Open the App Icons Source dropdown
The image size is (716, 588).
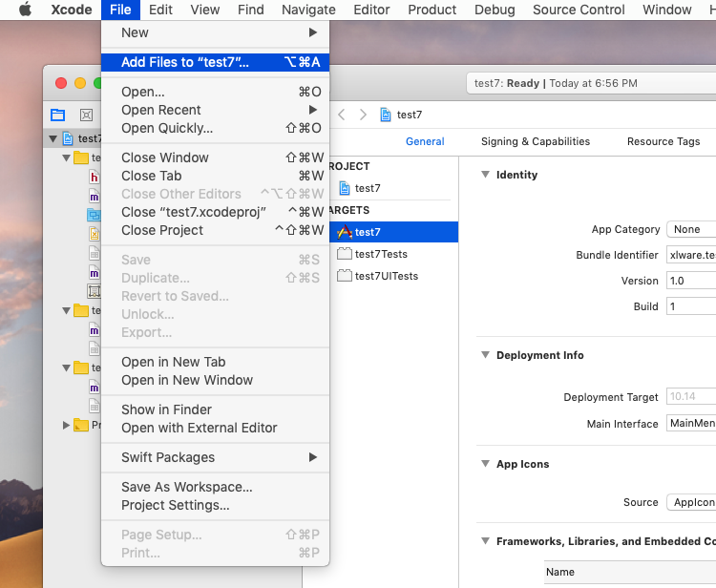point(691,502)
